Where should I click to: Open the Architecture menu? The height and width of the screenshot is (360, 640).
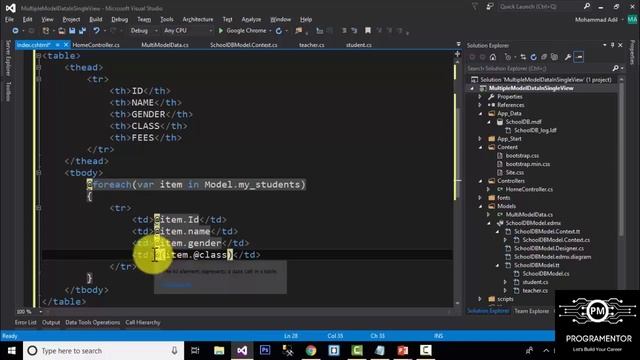(x=198, y=19)
